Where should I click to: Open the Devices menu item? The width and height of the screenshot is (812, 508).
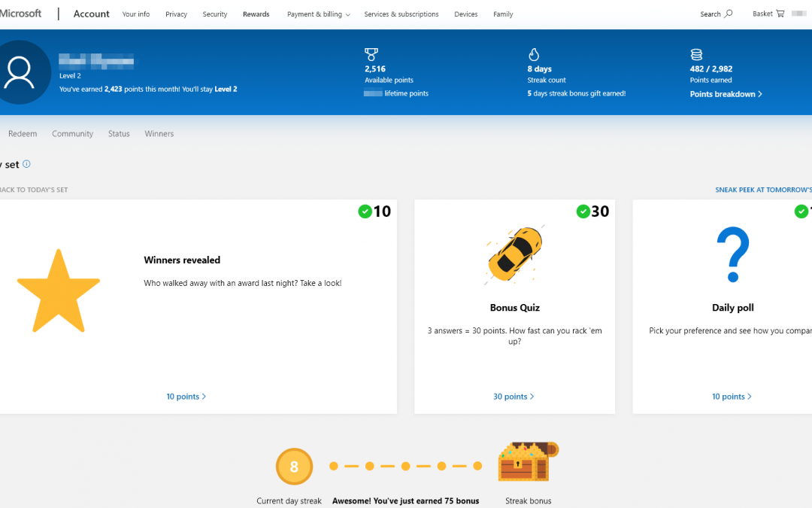pos(466,14)
